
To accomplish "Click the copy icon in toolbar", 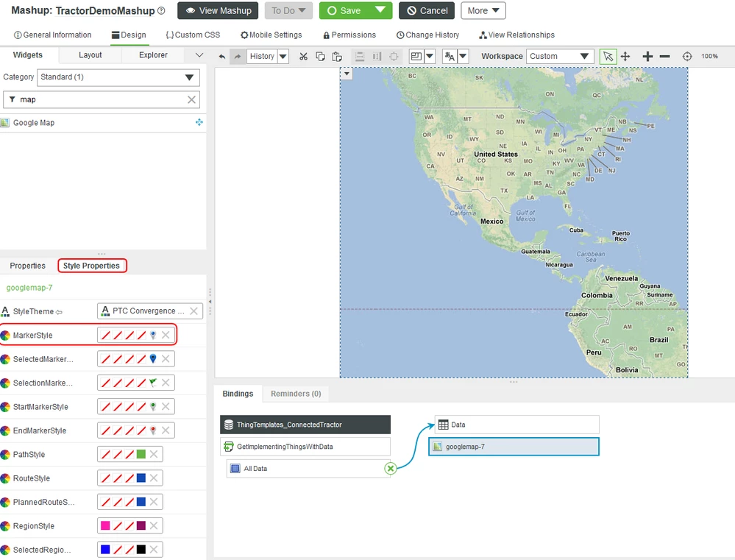I will pyautogui.click(x=320, y=57).
